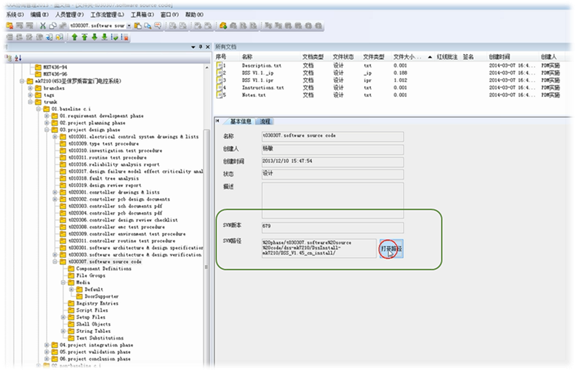Click the green move-up arrow icon
576x371 pixels.
pos(75,37)
